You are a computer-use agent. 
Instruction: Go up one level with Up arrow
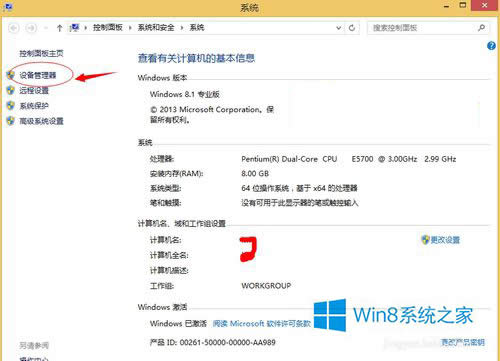pyautogui.click(x=59, y=28)
